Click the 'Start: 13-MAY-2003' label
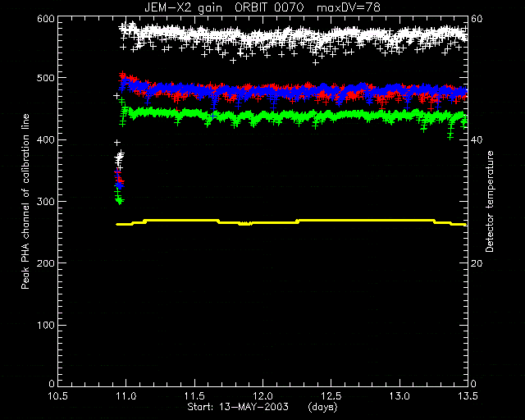The width and height of the screenshot is (525, 420). [x=238, y=407]
